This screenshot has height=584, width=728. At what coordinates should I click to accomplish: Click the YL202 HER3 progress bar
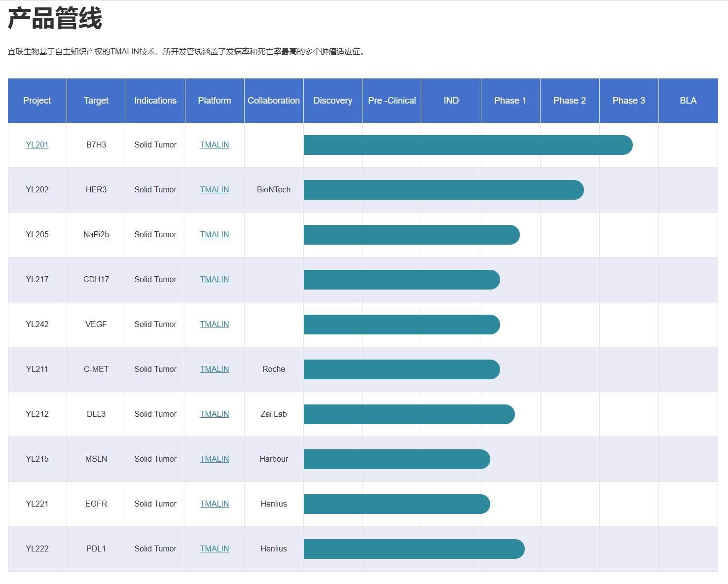tap(443, 190)
